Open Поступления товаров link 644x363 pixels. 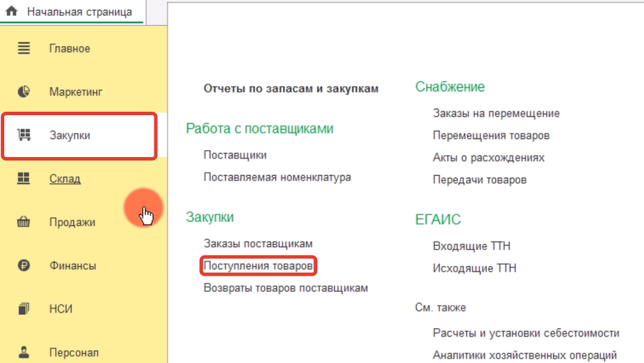click(x=258, y=266)
